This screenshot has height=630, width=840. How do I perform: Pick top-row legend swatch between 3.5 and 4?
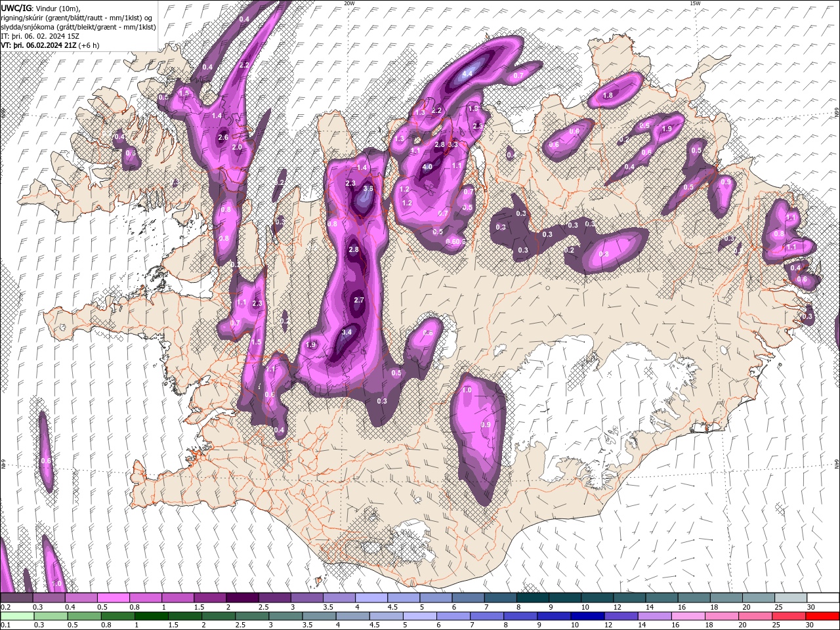coord(338,598)
